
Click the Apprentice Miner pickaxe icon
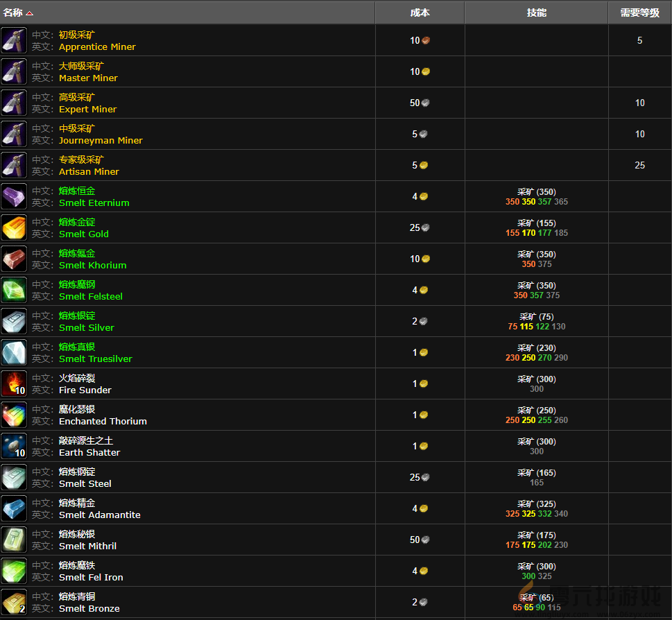14,40
